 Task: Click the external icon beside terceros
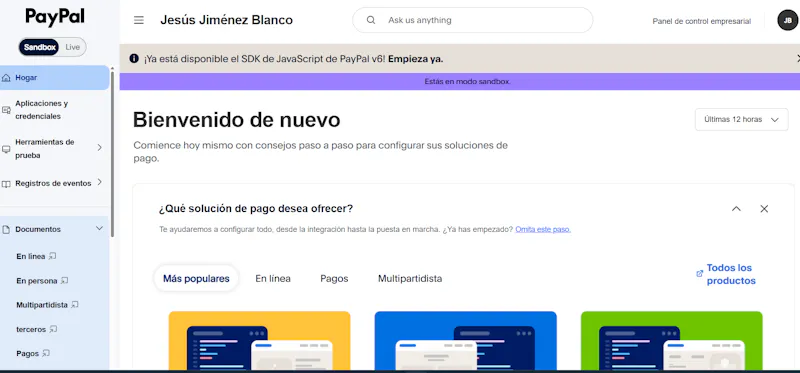tap(53, 329)
